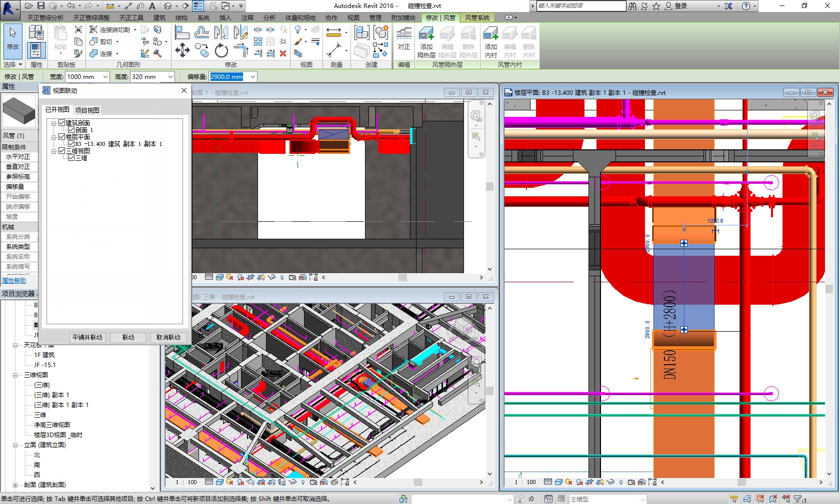The image size is (840, 504).
Task: Uncheck the 建筑剖面 checkbox
Action: tap(62, 123)
